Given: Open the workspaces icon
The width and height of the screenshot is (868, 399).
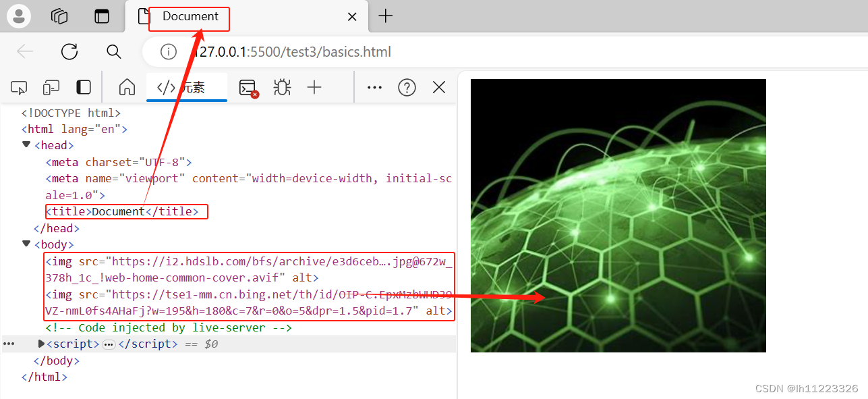Looking at the screenshot, I should [59, 16].
